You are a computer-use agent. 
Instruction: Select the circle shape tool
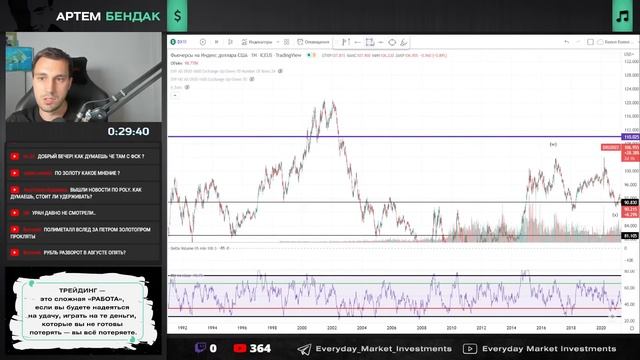tap(392, 42)
